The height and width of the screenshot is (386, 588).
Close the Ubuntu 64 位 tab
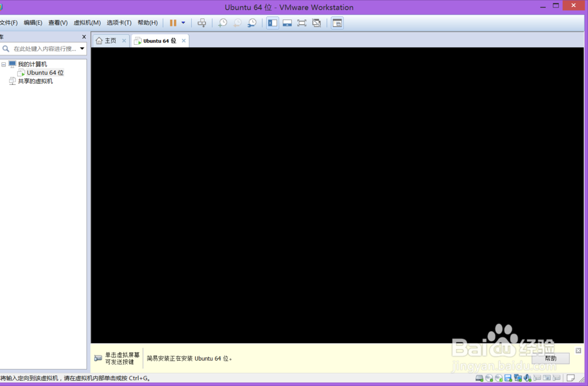pyautogui.click(x=183, y=41)
